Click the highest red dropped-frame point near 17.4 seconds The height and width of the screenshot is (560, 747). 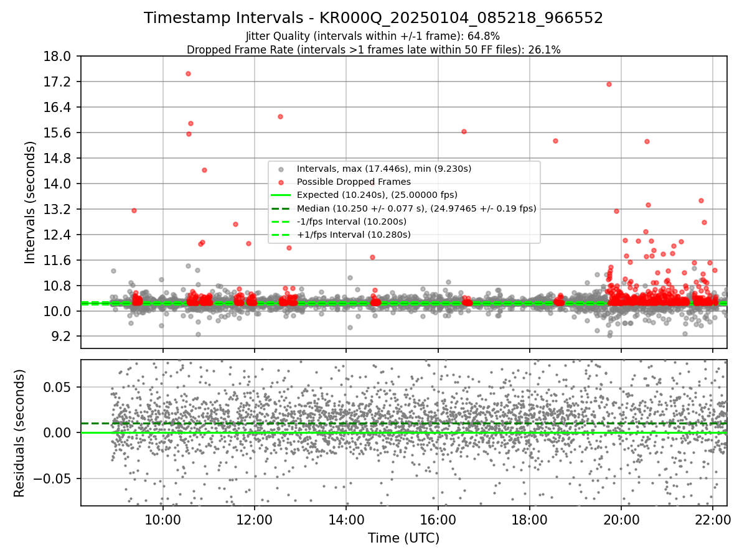[x=188, y=73]
